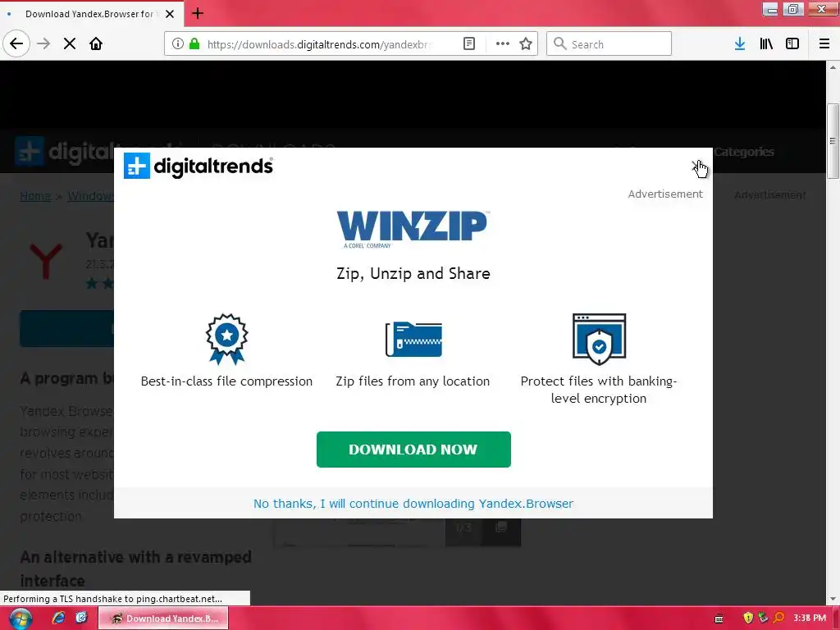Click the 3:38 PM system clock
This screenshot has height=630, width=840.
coord(810,619)
